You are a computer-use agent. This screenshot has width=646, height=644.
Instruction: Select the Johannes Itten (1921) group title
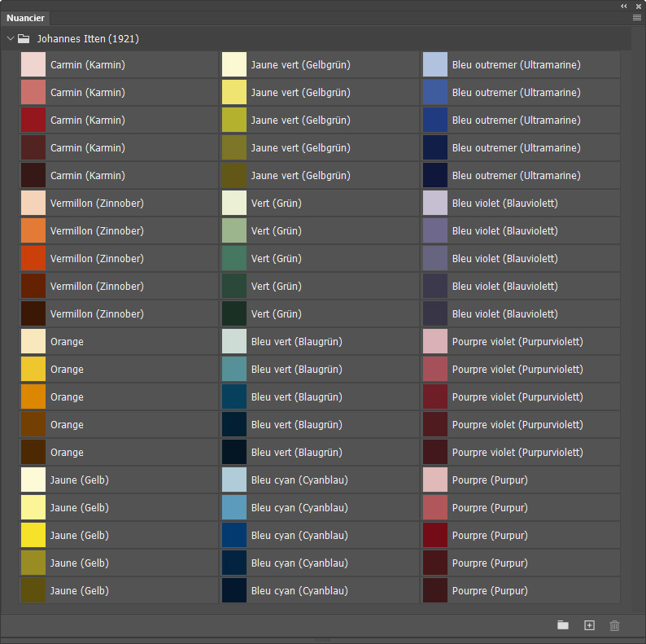point(87,38)
